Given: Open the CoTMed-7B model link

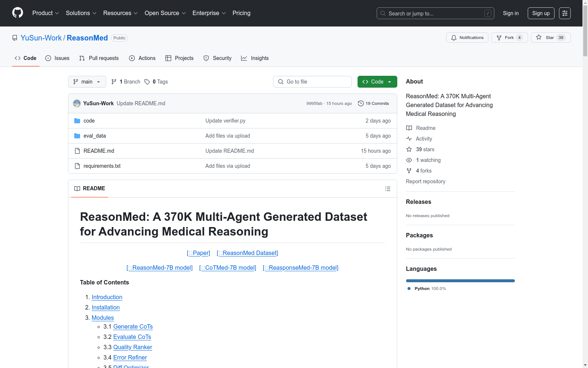Looking at the screenshot, I should (x=228, y=268).
